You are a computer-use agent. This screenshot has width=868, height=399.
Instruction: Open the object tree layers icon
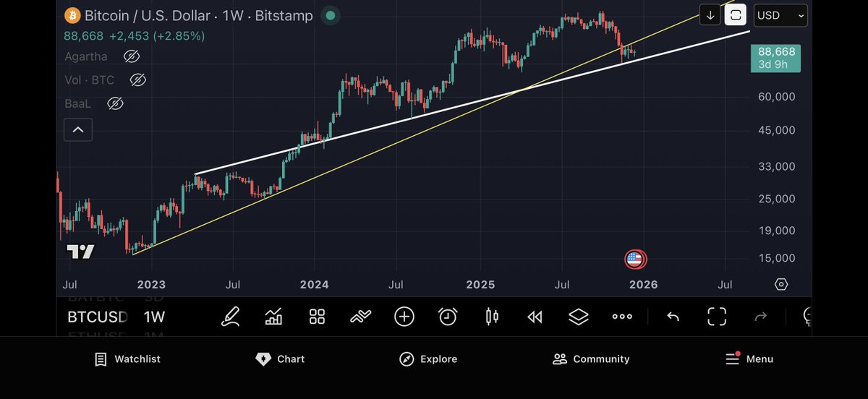coord(579,317)
